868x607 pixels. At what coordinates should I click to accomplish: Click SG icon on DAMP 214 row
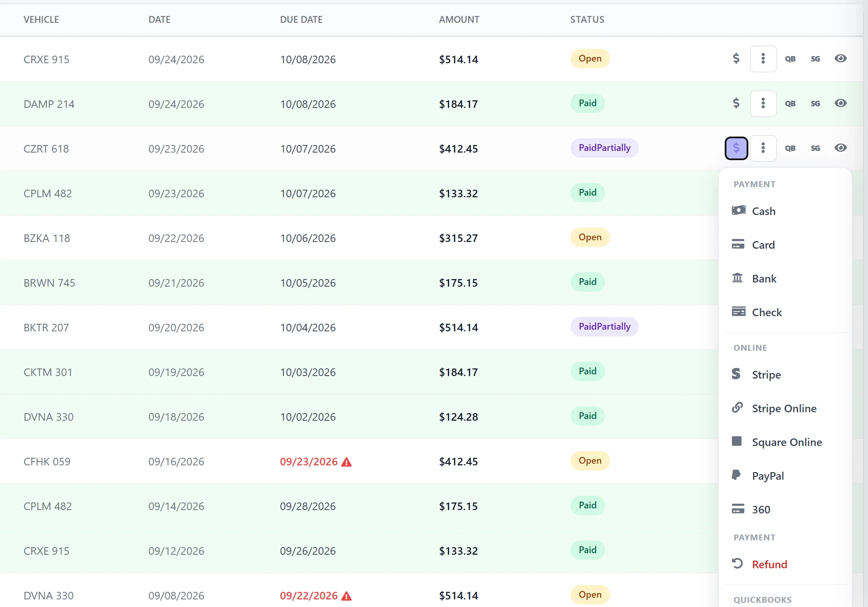pyautogui.click(x=815, y=104)
